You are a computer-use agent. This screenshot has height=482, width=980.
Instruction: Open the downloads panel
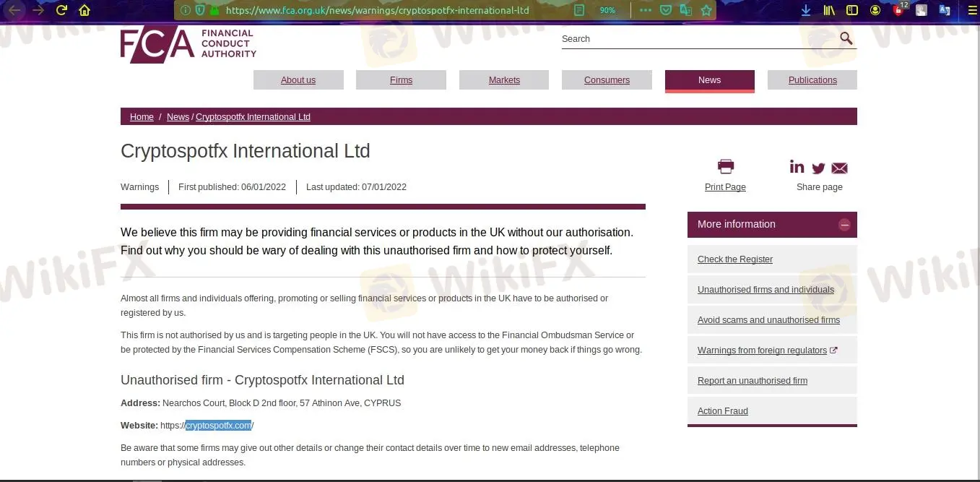(806, 10)
